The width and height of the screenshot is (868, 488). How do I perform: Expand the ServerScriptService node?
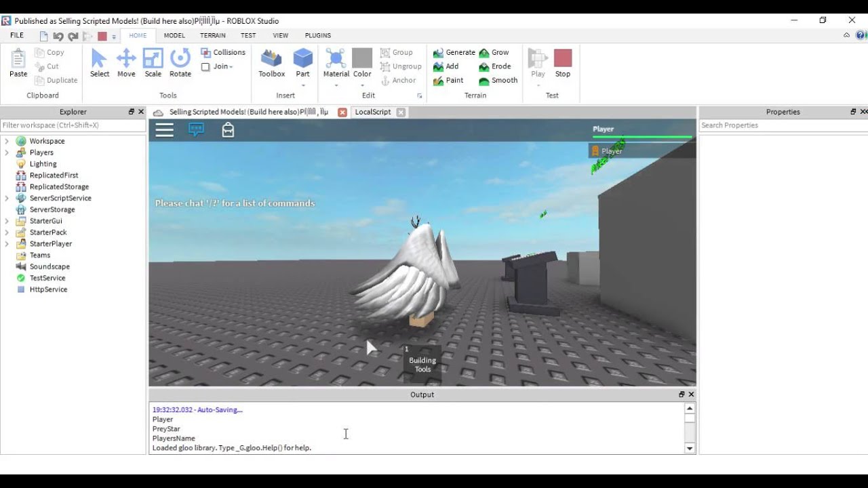tap(7, 198)
